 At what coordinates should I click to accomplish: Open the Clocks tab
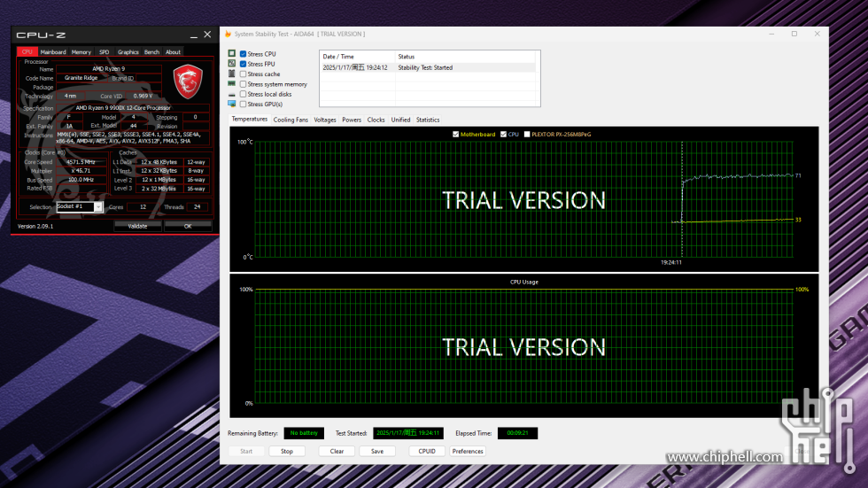[376, 120]
